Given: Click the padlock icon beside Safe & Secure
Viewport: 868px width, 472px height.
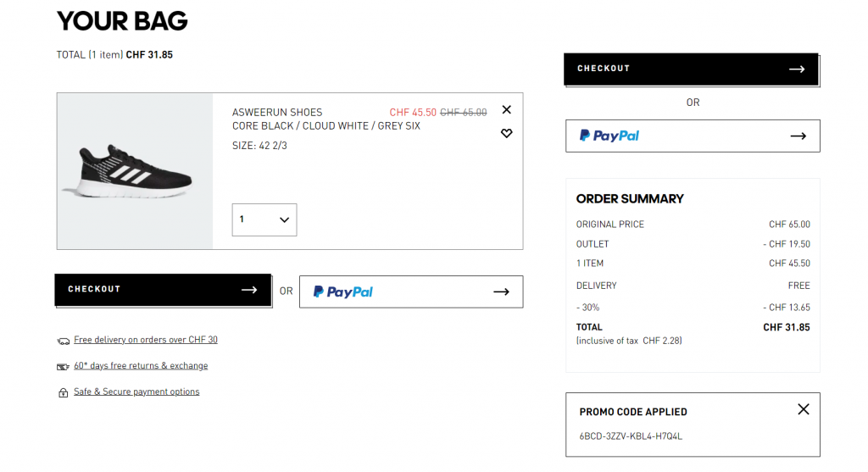Looking at the screenshot, I should tap(63, 393).
